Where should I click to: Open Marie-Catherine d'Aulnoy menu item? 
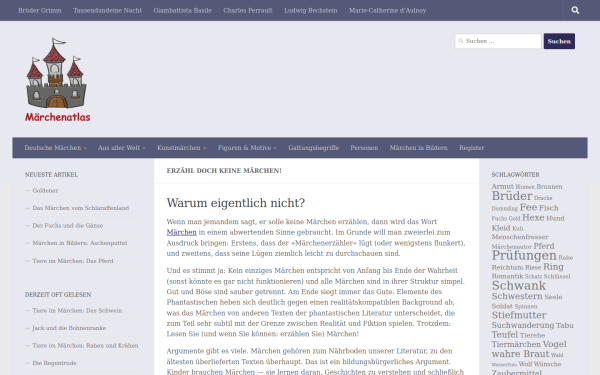[388, 10]
